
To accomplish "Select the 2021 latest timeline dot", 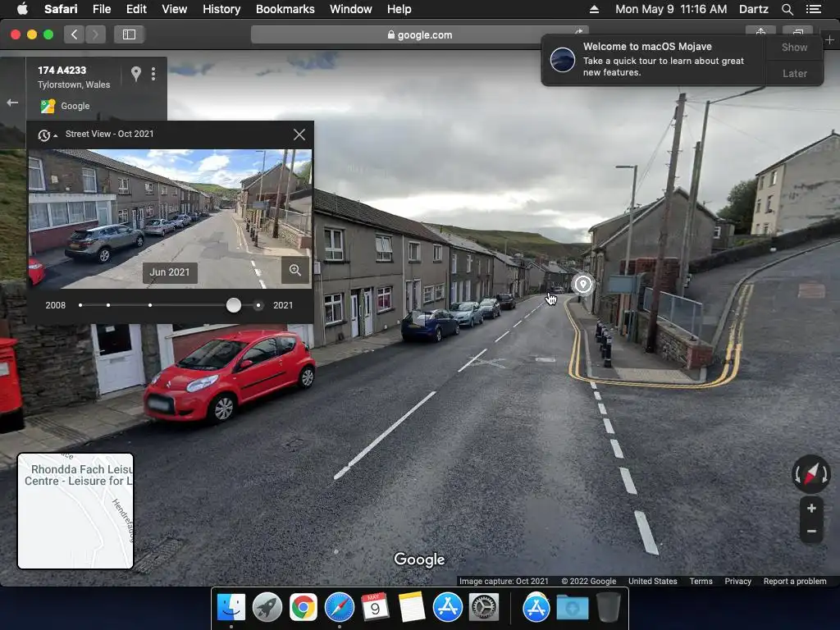I will tap(258, 305).
